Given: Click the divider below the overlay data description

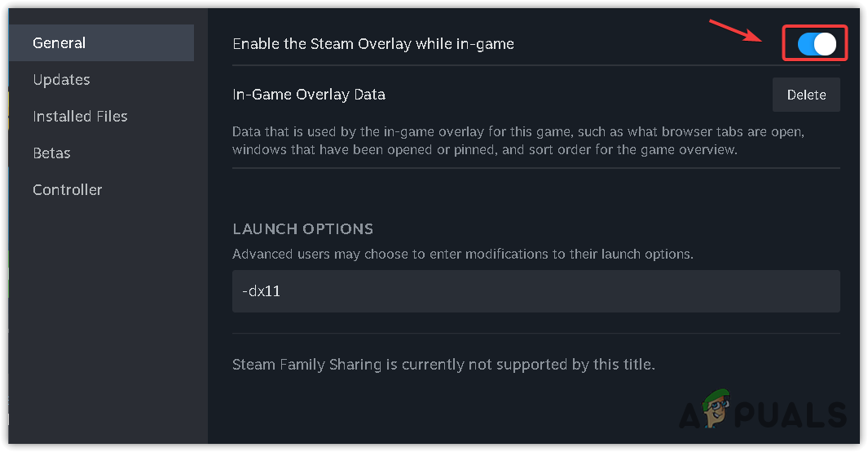Looking at the screenshot, I should coord(535,168).
